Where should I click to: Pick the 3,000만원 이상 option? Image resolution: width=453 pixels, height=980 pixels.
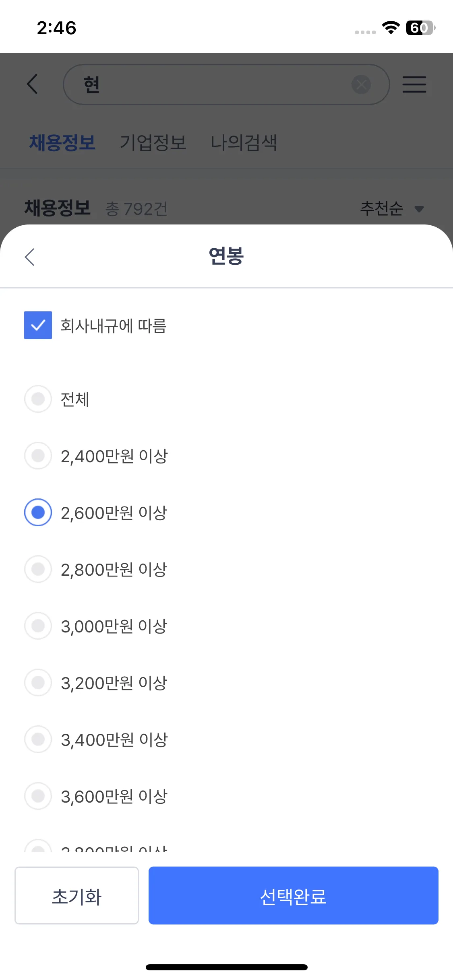pyautogui.click(x=38, y=626)
